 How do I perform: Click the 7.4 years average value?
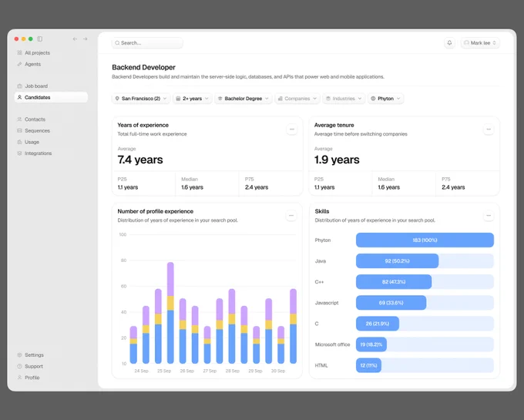[x=140, y=160]
